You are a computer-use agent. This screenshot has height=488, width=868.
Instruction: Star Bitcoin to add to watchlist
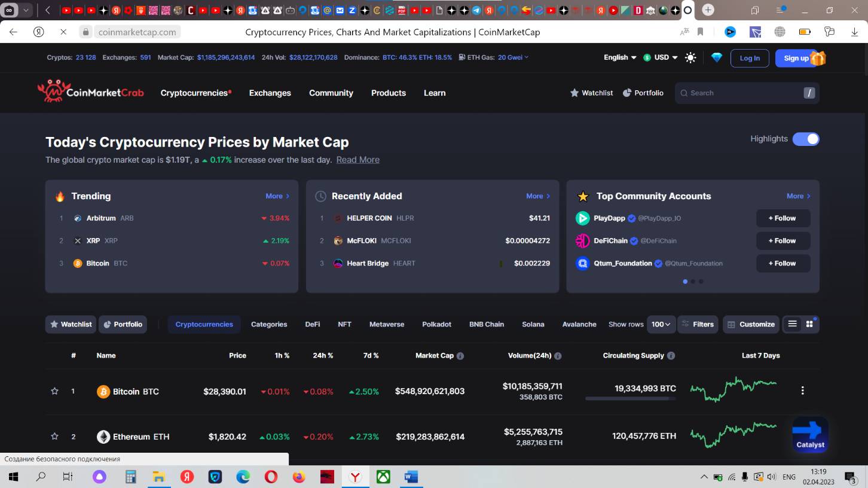(x=54, y=391)
